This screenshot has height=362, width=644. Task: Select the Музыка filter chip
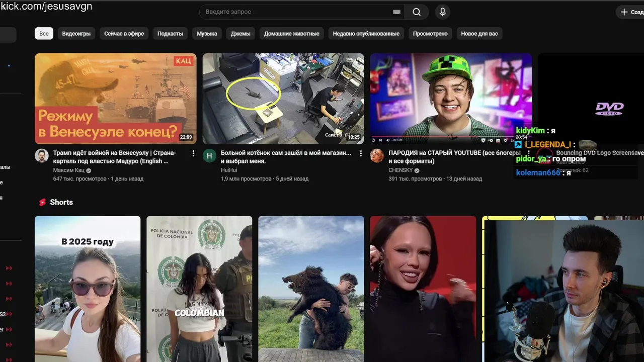[207, 34]
